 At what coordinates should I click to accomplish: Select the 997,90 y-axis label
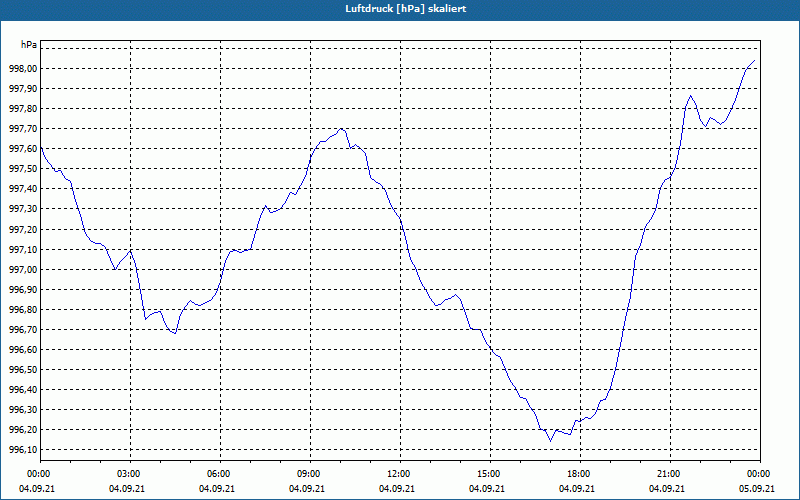(23, 89)
